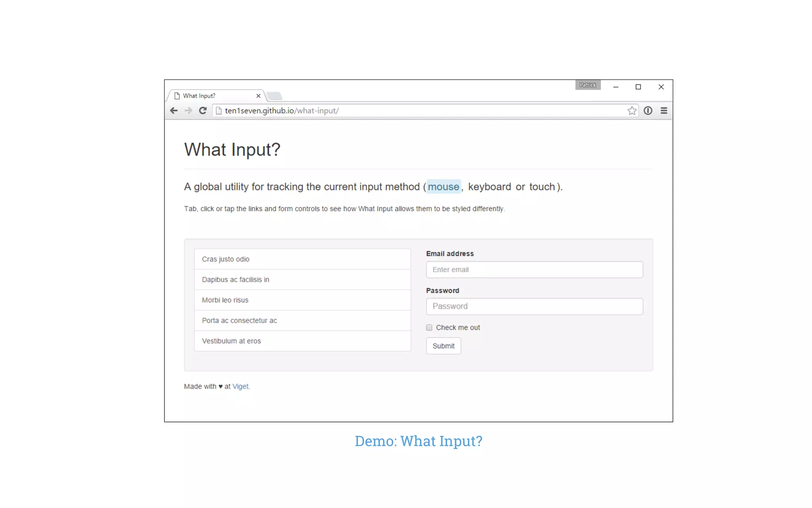The width and height of the screenshot is (812, 508).
Task: Click the Demo: What Input? caption link
Action: coord(418,441)
